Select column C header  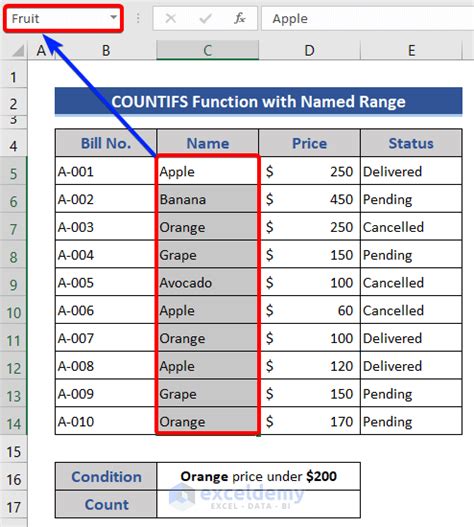pos(207,50)
